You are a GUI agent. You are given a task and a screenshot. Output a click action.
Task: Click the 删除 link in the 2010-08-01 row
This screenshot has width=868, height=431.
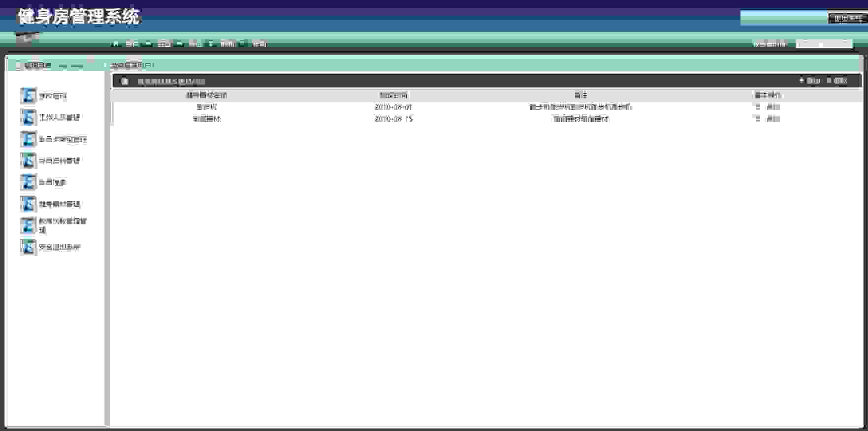pyautogui.click(x=773, y=107)
